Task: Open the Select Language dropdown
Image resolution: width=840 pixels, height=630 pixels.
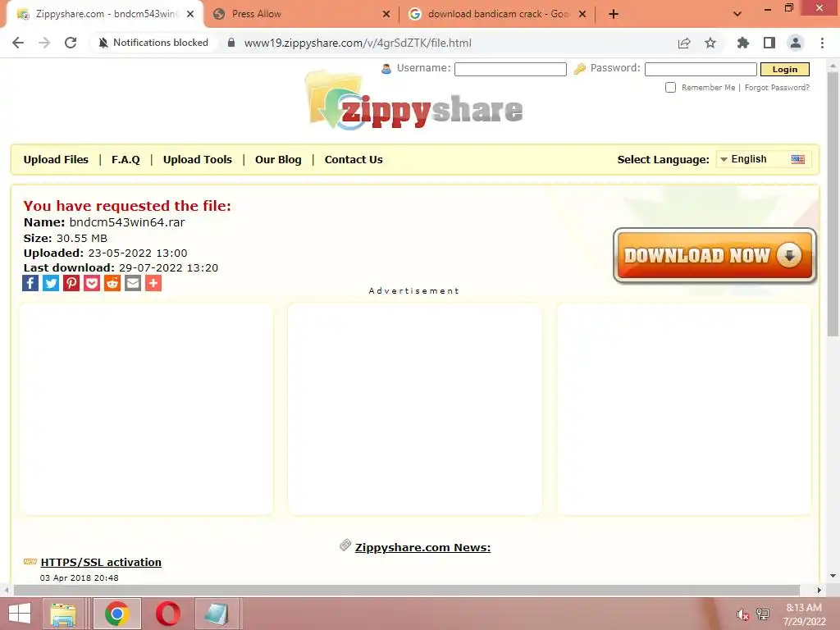Action: click(764, 159)
